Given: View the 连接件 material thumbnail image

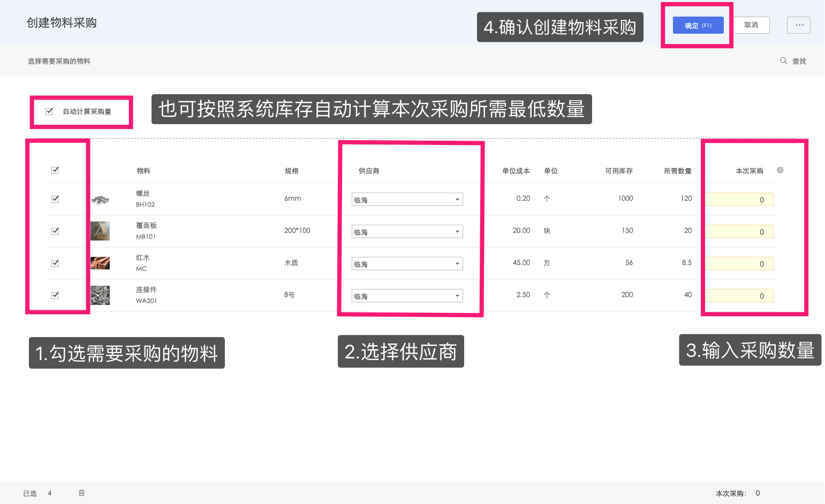Looking at the screenshot, I should [100, 295].
